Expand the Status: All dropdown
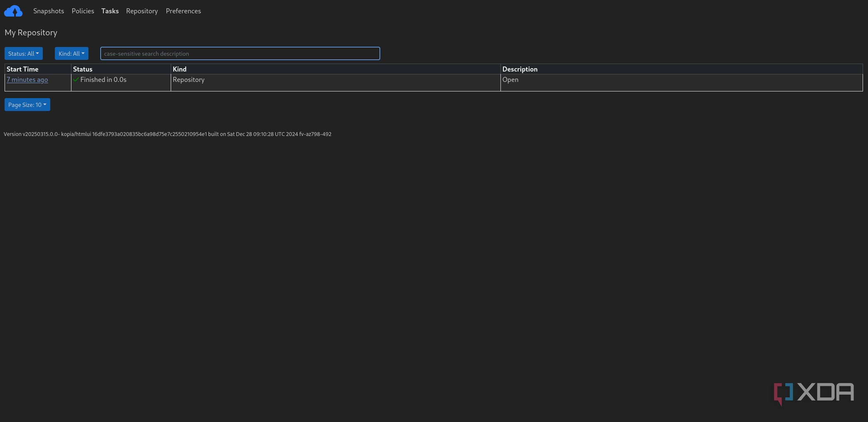Image resolution: width=868 pixels, height=422 pixels. point(24,54)
